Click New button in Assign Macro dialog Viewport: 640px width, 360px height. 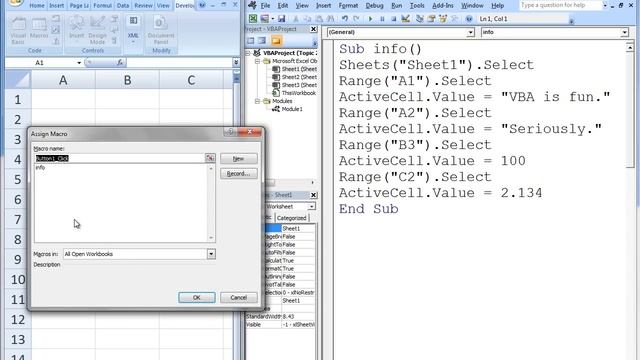coord(239,159)
